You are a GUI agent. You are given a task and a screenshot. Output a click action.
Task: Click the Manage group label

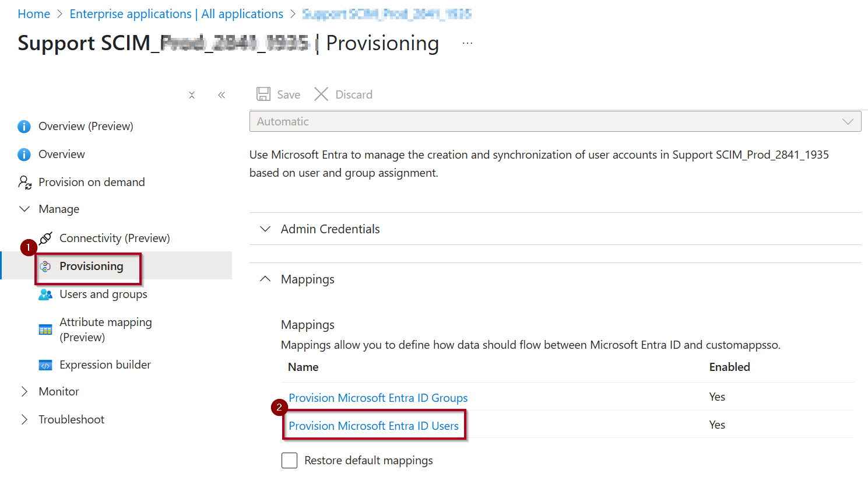[x=59, y=209]
